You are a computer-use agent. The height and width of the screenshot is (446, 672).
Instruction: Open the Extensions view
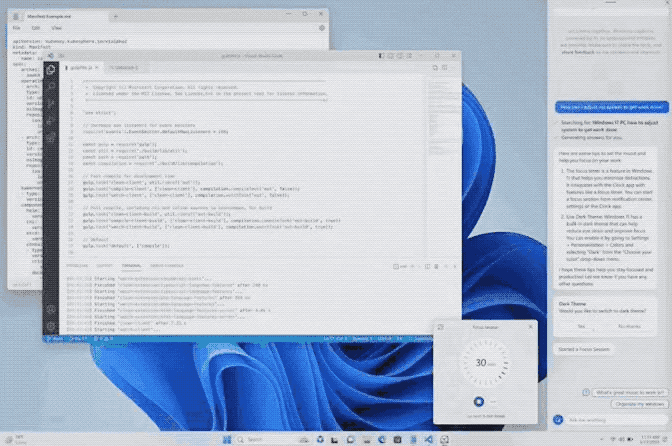51,134
